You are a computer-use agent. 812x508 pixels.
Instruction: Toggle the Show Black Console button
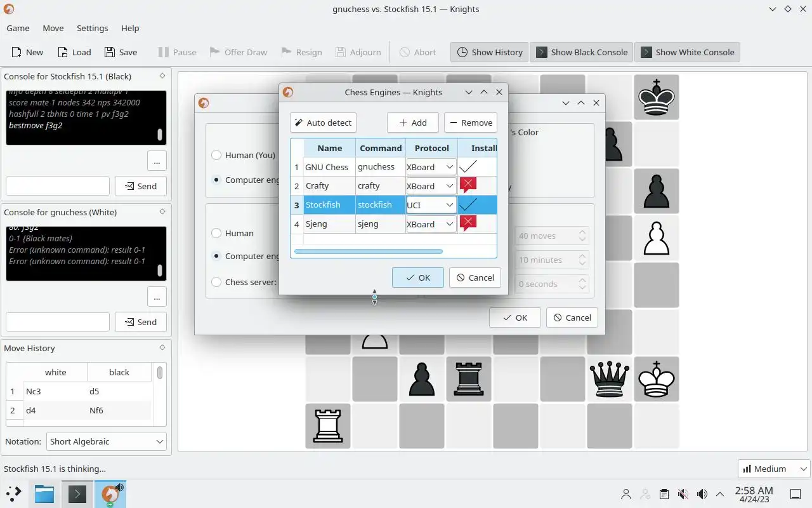(582, 52)
